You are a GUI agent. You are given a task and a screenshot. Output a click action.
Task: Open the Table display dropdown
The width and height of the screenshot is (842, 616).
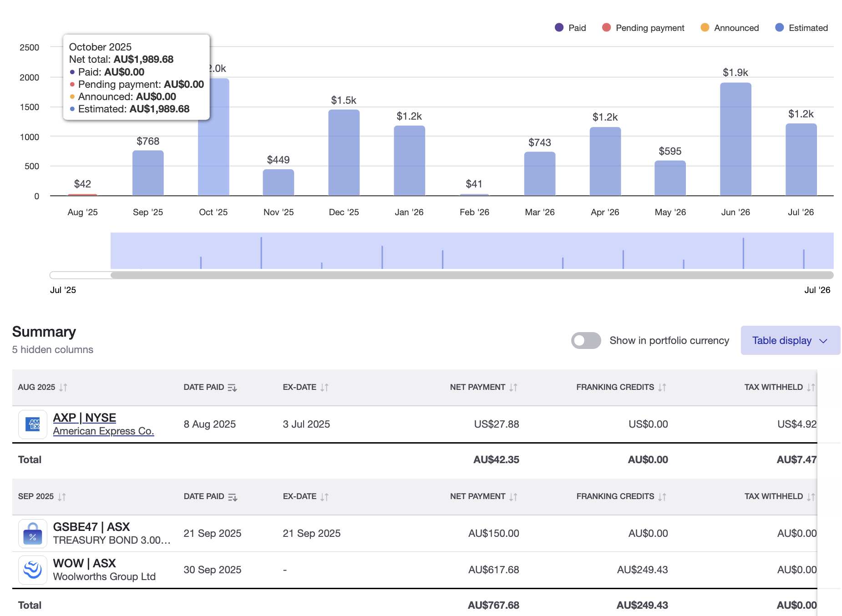pyautogui.click(x=791, y=340)
